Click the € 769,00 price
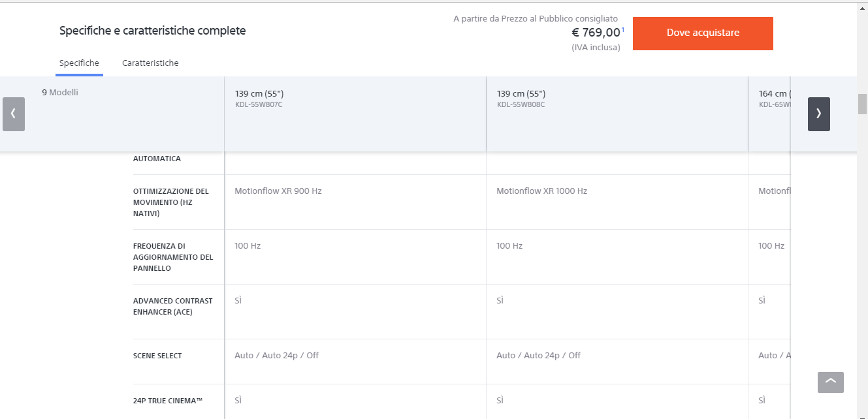The width and height of the screenshot is (868, 419). [595, 33]
